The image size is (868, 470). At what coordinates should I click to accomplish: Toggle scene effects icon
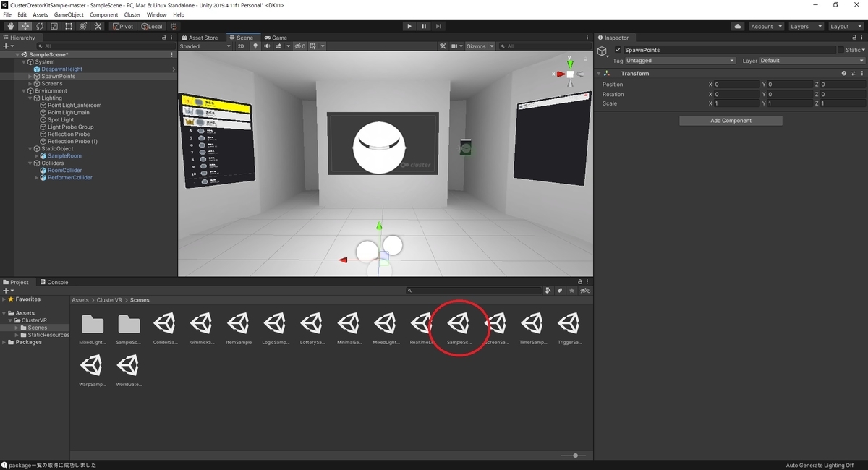(x=278, y=46)
